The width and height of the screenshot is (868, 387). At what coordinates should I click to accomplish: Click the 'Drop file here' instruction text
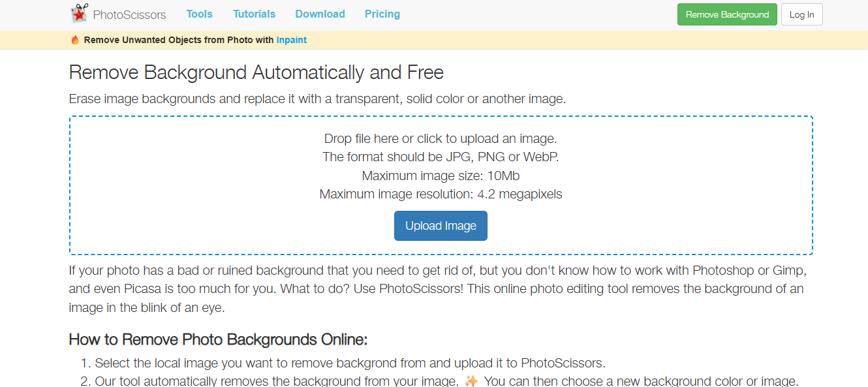coord(441,138)
